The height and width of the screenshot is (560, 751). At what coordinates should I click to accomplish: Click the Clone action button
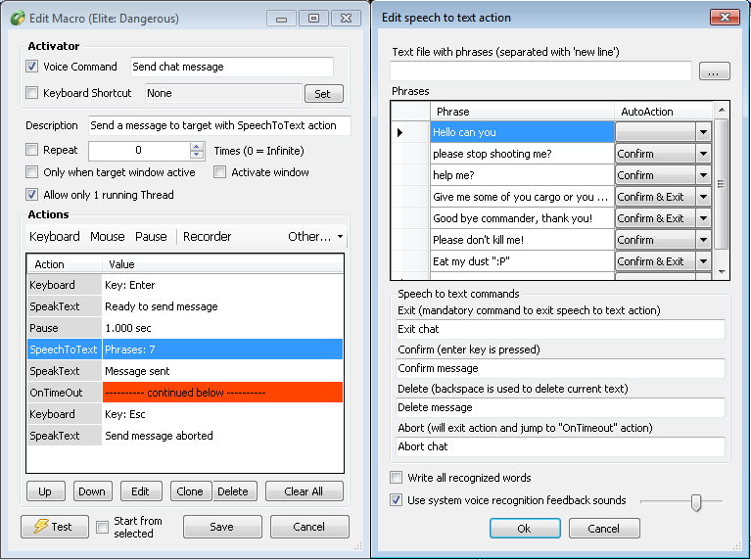(190, 491)
